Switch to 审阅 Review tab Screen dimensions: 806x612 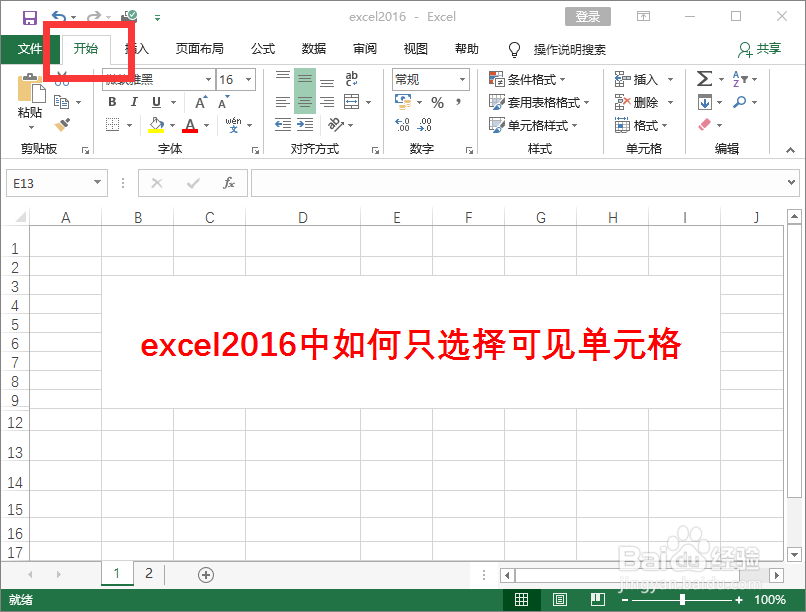coord(365,49)
